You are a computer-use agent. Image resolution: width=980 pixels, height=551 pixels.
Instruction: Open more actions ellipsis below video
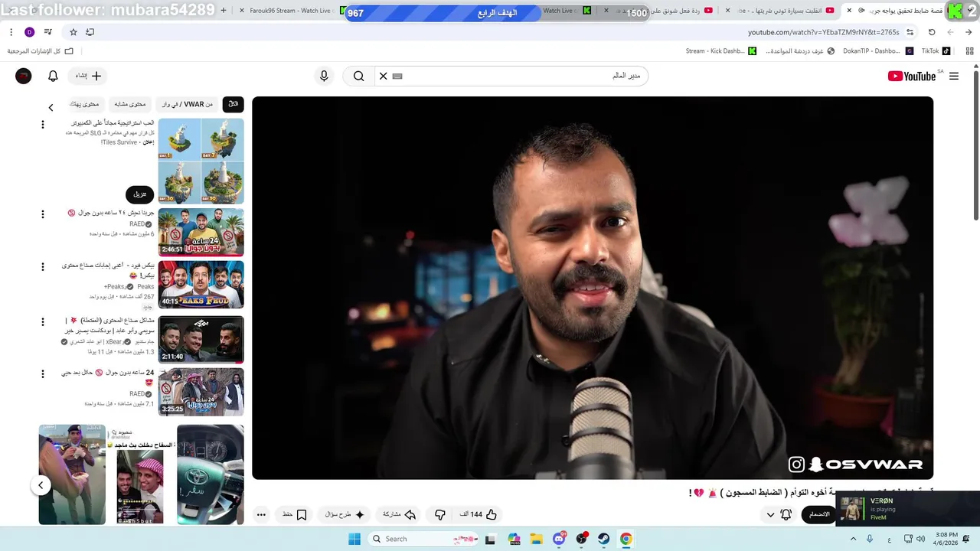click(261, 514)
